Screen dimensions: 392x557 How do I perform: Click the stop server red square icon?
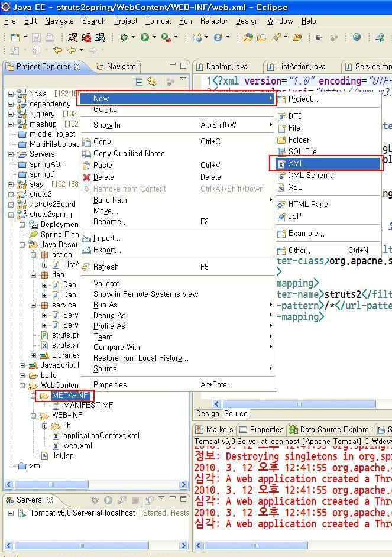point(135,500)
